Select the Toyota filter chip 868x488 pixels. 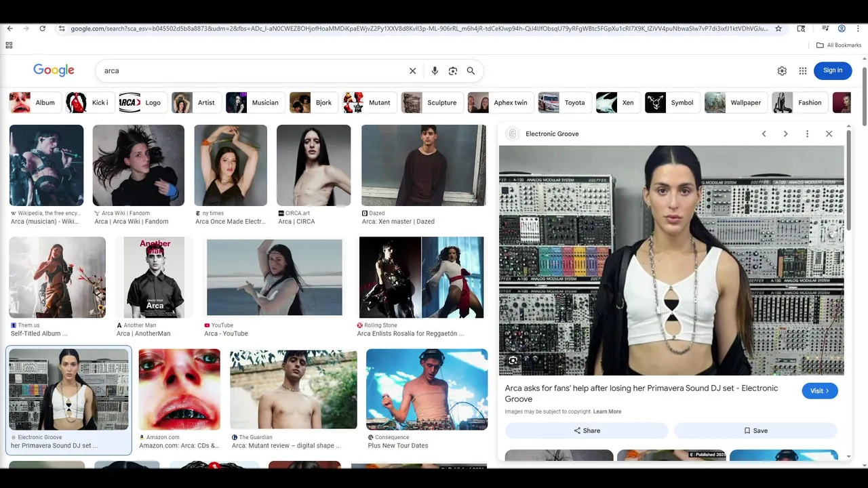564,102
